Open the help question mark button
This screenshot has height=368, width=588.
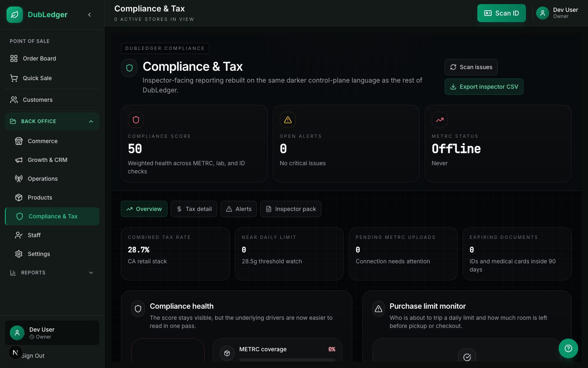[568, 348]
